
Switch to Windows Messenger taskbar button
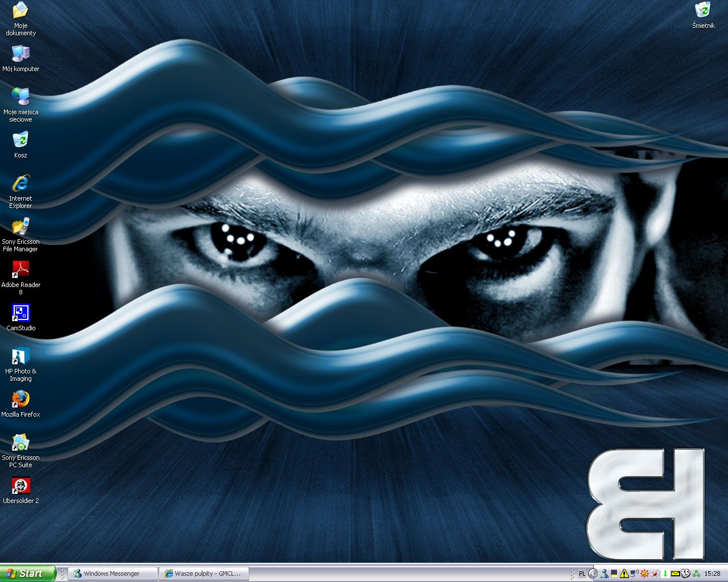(112, 573)
